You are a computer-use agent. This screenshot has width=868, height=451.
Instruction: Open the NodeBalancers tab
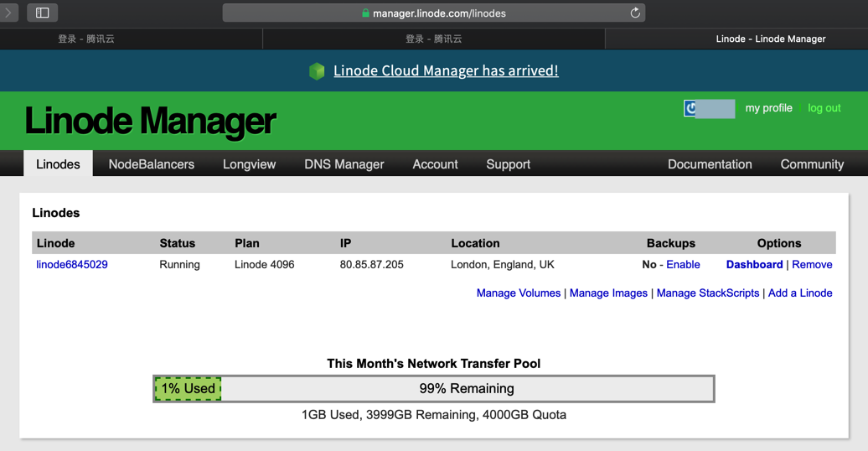151,164
